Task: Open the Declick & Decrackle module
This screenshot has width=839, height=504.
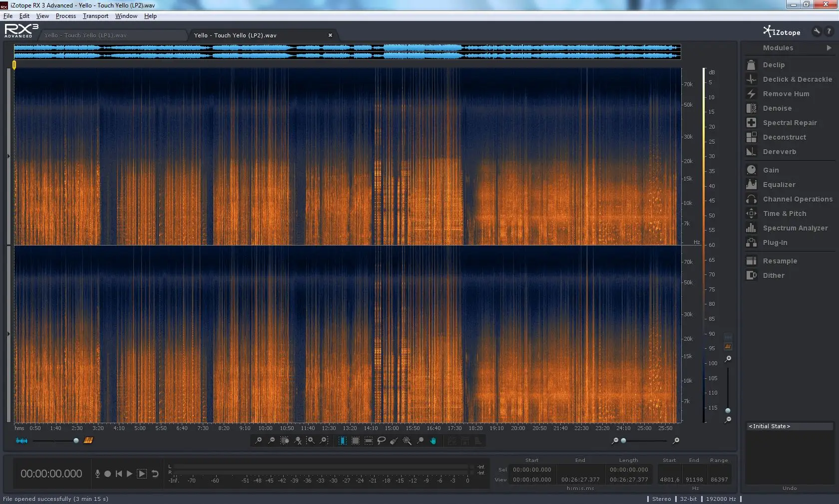Action: pos(789,79)
